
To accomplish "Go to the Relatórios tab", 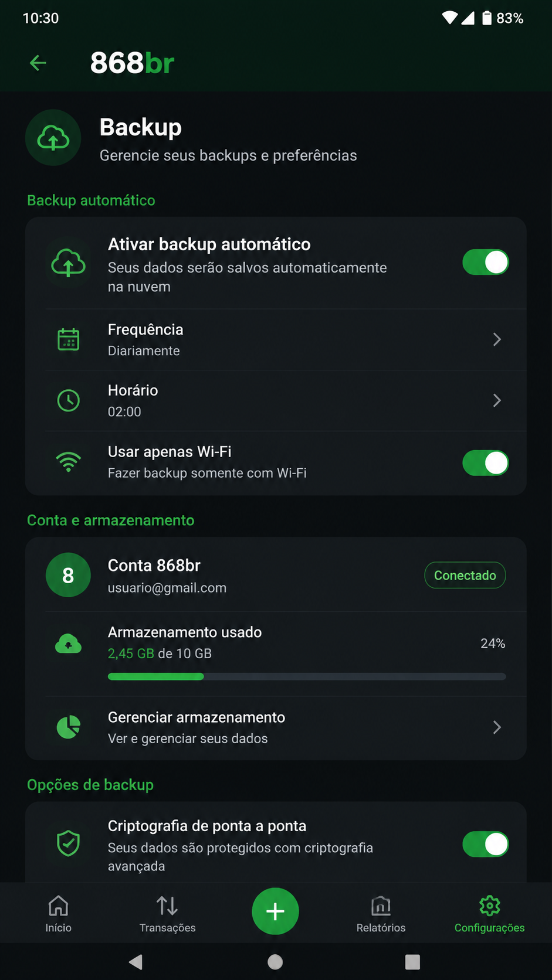I will 381,914.
